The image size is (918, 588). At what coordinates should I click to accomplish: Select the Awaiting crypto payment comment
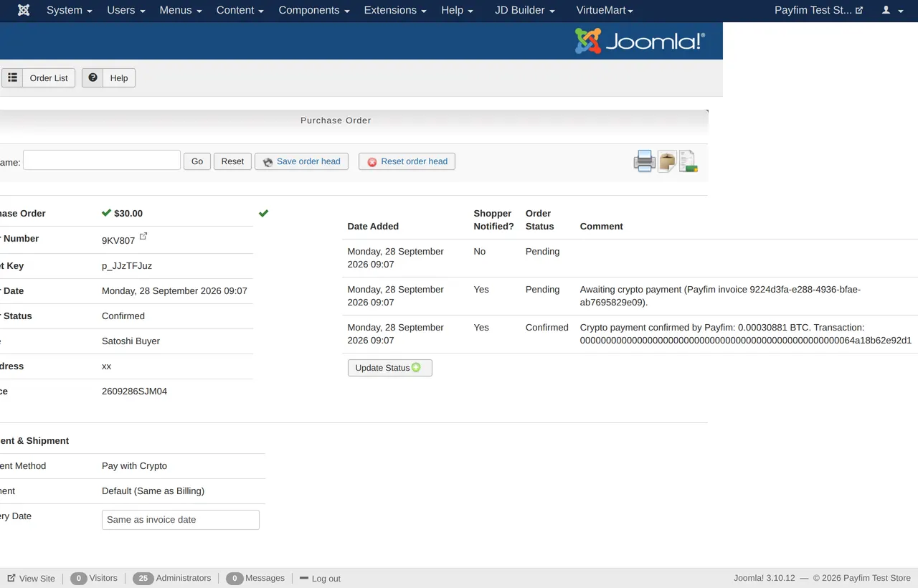pyautogui.click(x=720, y=296)
